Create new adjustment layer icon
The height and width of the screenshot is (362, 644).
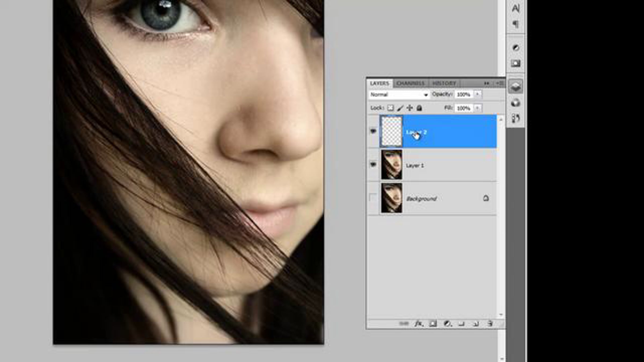pos(447,324)
